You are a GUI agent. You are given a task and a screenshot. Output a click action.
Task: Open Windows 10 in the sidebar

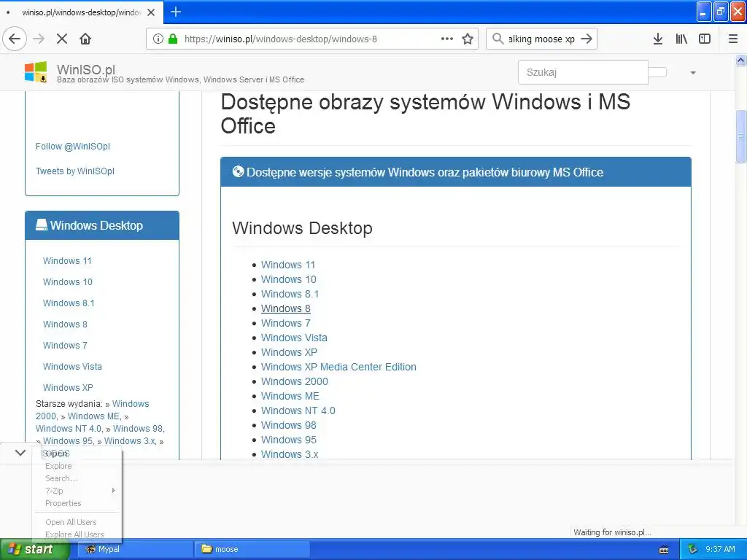[68, 281]
